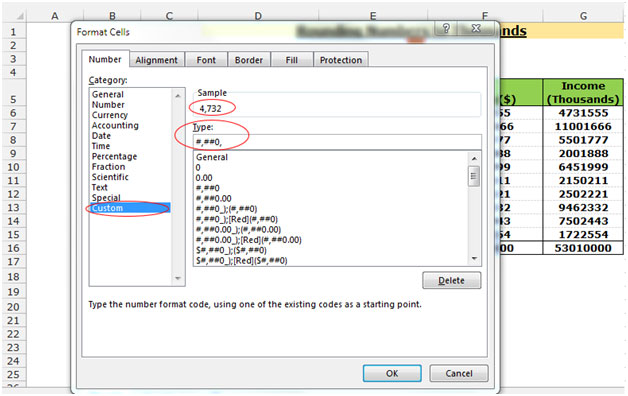Select the 0 format code
The width and height of the screenshot is (628, 396).
coord(198,168)
